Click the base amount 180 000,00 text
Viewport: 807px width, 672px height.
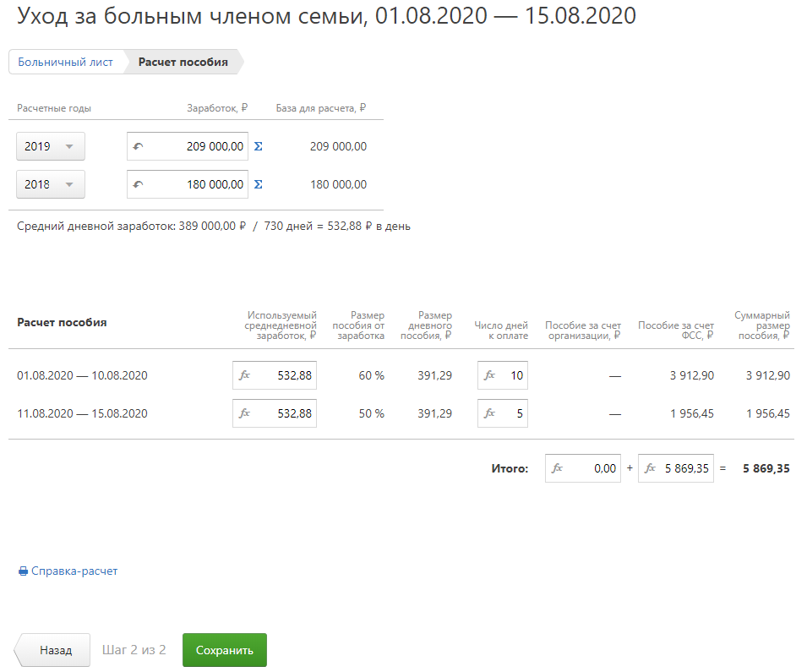pyautogui.click(x=338, y=184)
